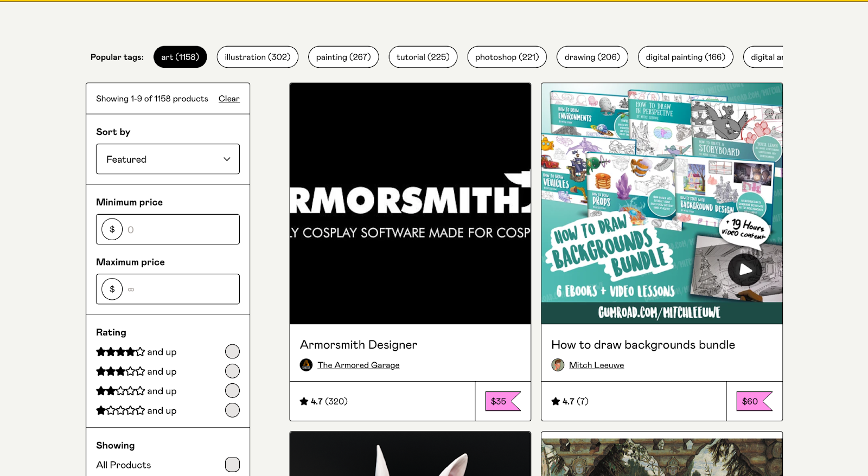
Task: Select the 2 stars and up rating
Action: (x=232, y=391)
